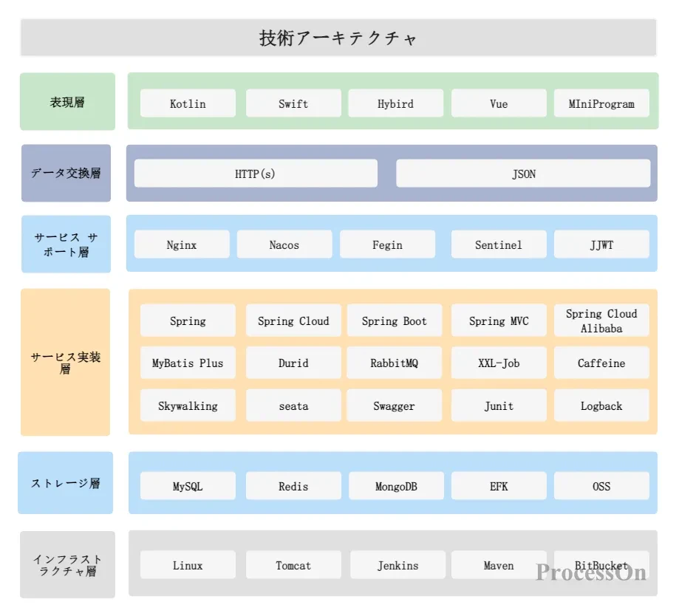Click the BitBucket block
The width and height of the screenshot is (676, 616).
point(601,565)
